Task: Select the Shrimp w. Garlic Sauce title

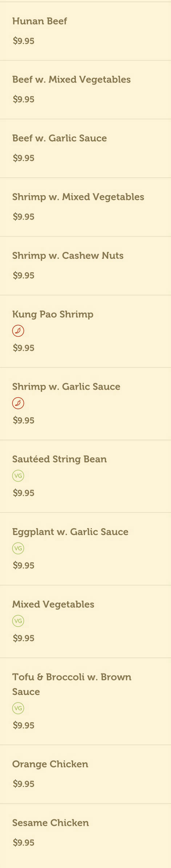Action: point(66,387)
